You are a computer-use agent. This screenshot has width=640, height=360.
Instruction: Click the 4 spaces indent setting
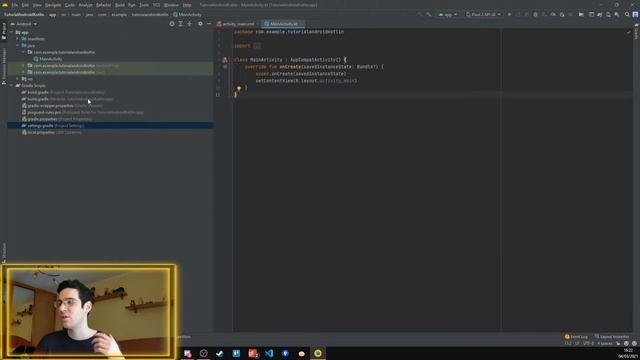604,343
